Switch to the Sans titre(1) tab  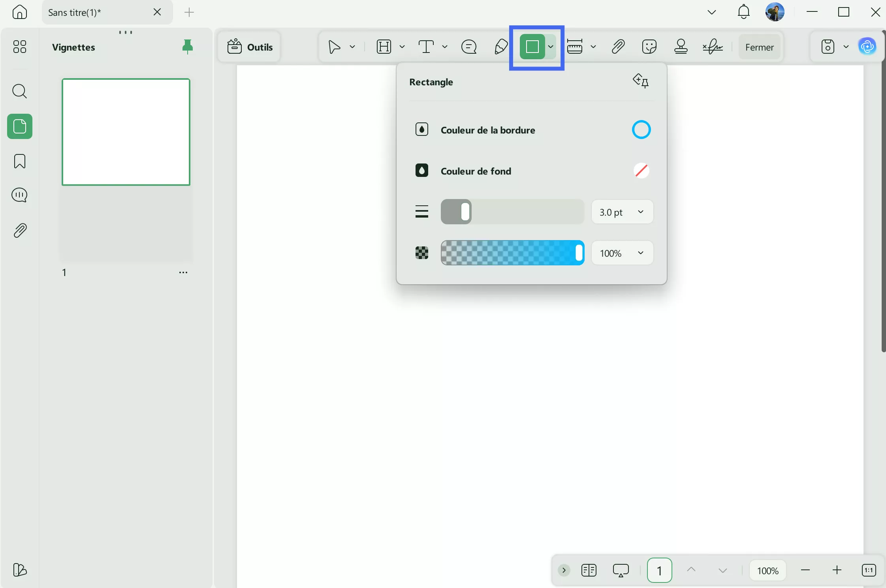coord(91,12)
